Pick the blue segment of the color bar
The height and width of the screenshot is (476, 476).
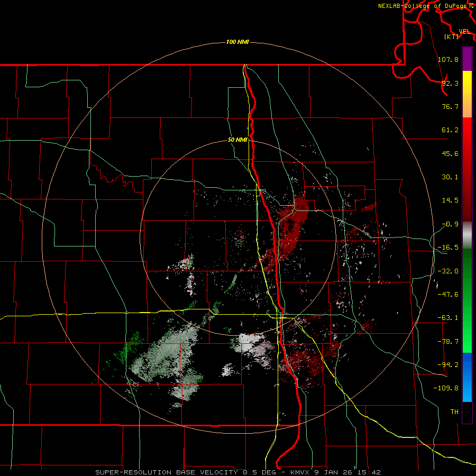click(467, 377)
